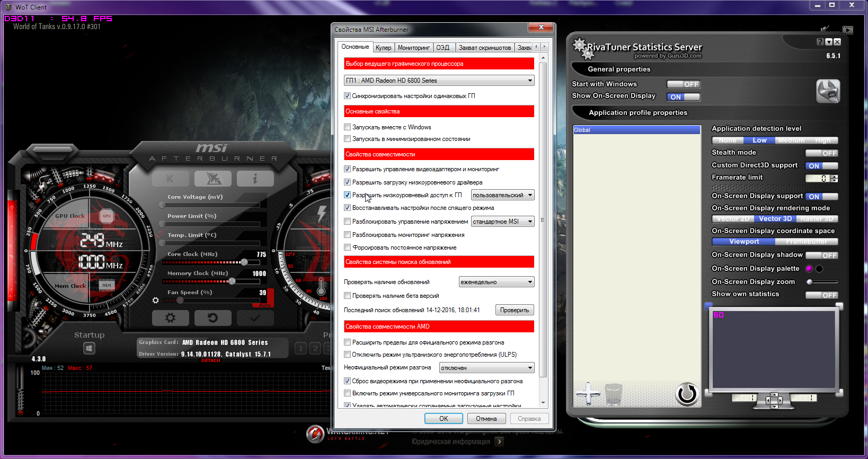Click the Kombustor K button
868x459 pixels.
click(x=170, y=179)
